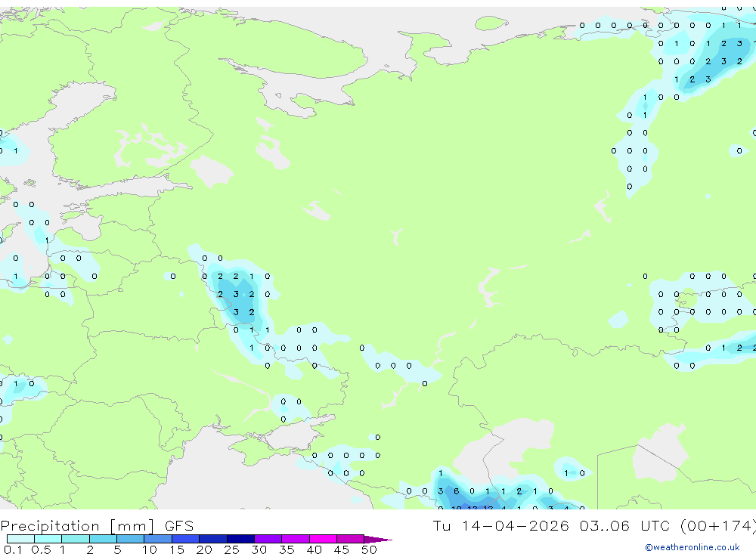Image resolution: width=756 pixels, height=554 pixels.
Task: Pick the 2–5 mm legend color swatch
Action: click(x=103, y=539)
